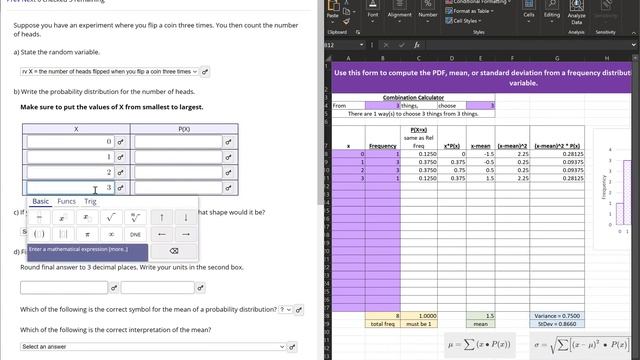
Task: Select the 'total freq' label cell
Action: click(383, 324)
